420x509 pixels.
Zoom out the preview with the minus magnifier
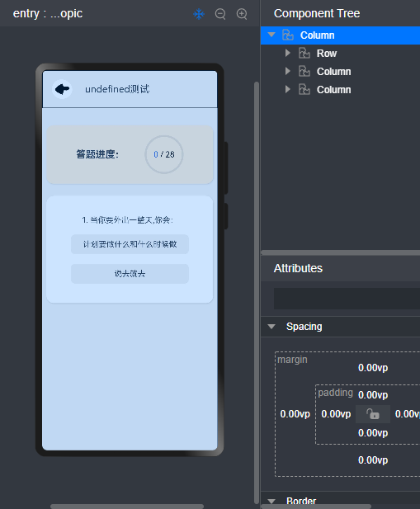pyautogui.click(x=220, y=14)
